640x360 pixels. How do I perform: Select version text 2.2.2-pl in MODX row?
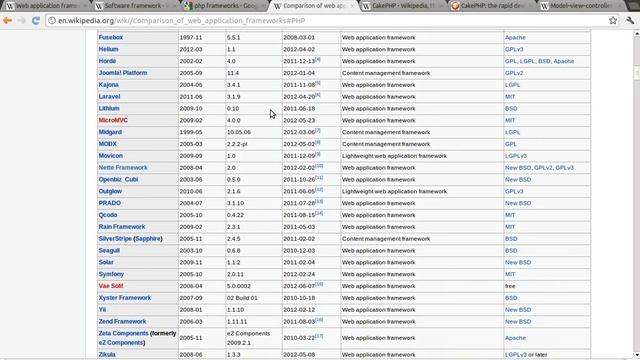click(x=237, y=144)
